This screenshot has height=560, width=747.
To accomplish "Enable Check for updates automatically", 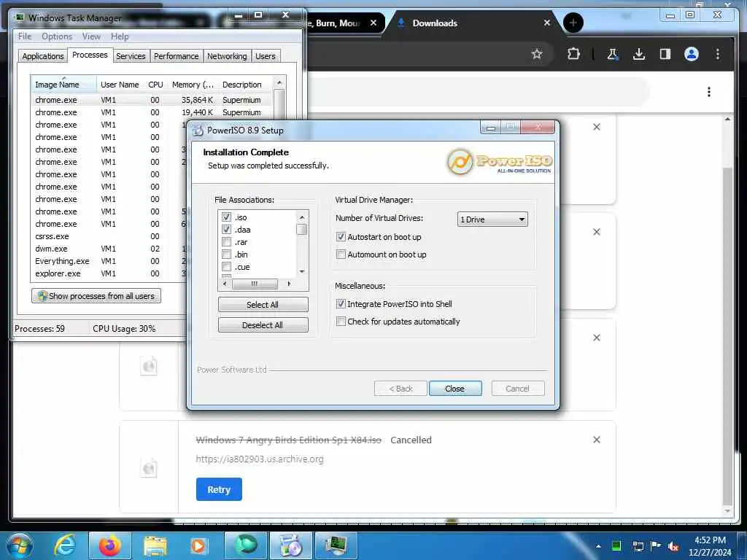I will point(341,322).
